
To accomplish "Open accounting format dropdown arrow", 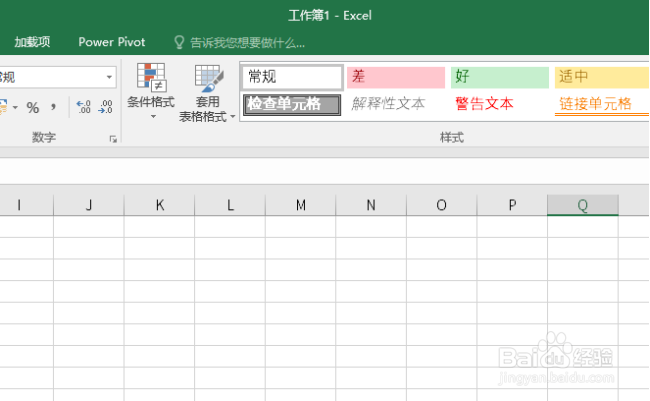I will [x=15, y=107].
